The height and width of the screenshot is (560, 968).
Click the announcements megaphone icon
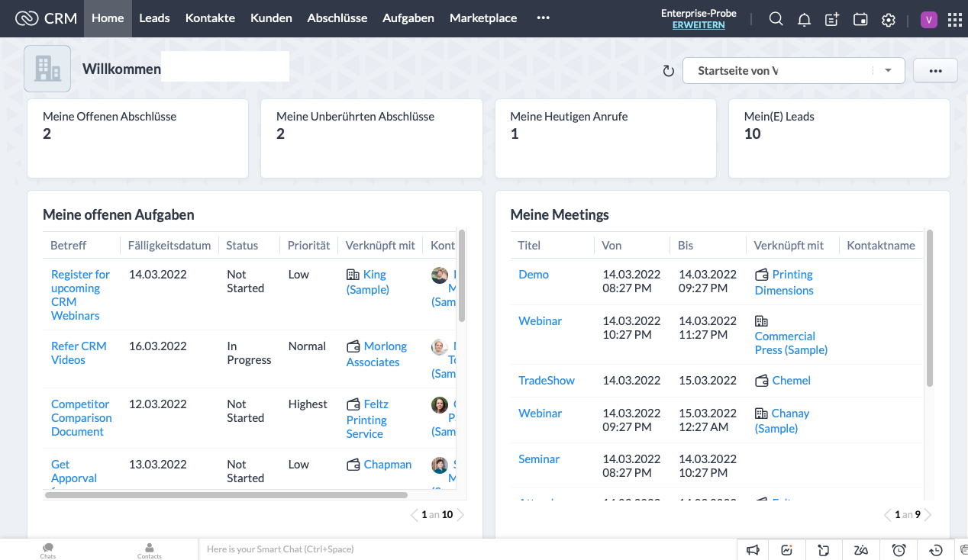click(753, 549)
